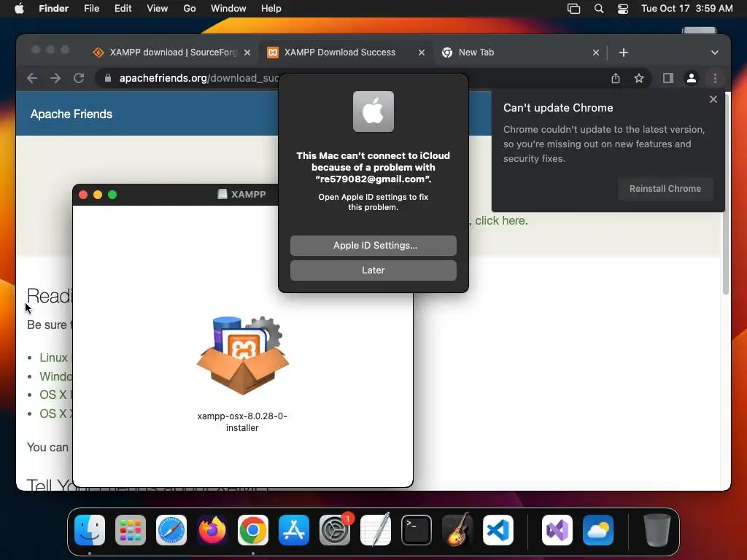The width and height of the screenshot is (747, 560).
Task: Open the Finder menu
Action: tap(53, 9)
